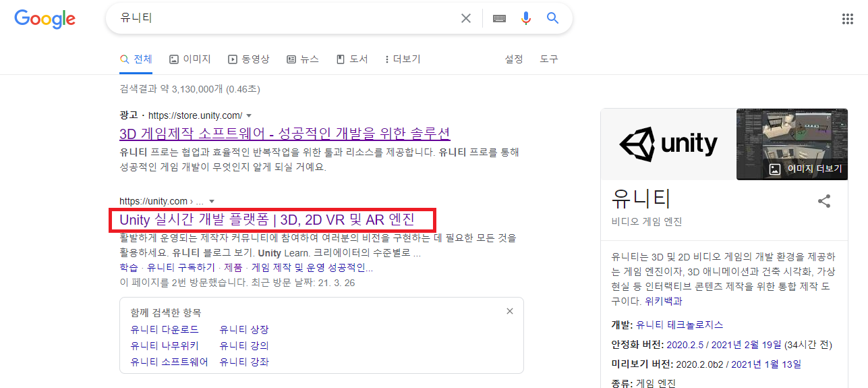The image size is (868, 388).
Task: Start voice search with the microphone icon
Action: tap(526, 18)
